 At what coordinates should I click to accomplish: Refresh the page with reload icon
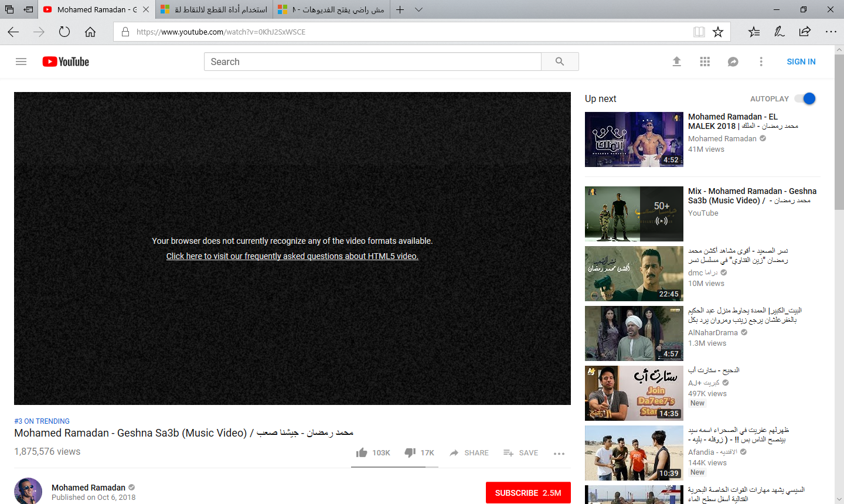coord(64,32)
